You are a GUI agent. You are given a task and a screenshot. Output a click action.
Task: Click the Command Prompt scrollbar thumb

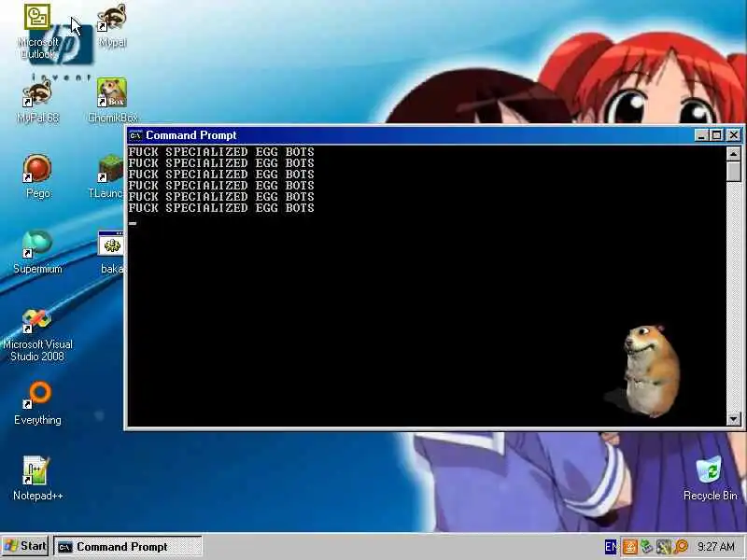click(734, 172)
